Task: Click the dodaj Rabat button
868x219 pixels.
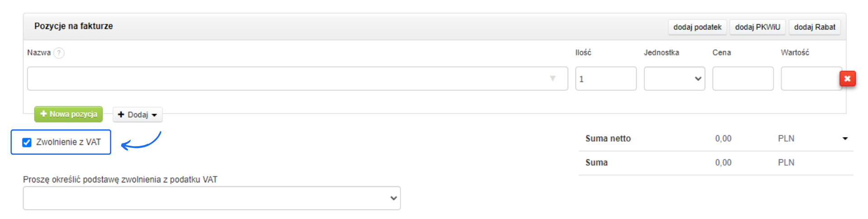Action: [x=814, y=27]
